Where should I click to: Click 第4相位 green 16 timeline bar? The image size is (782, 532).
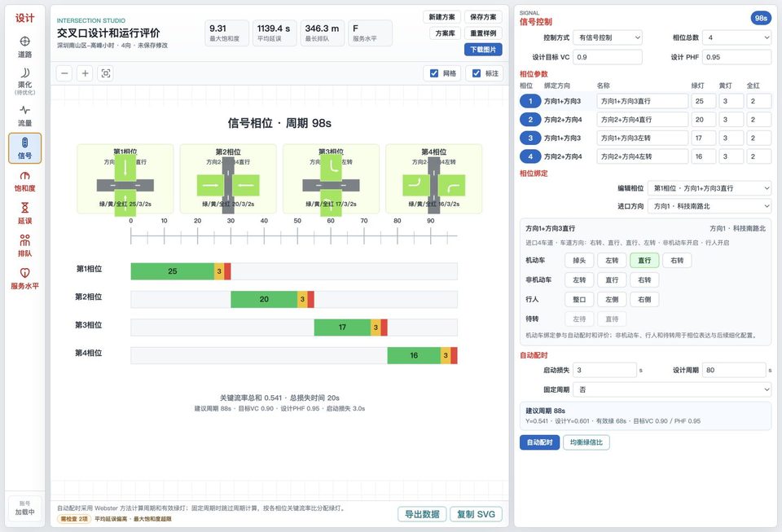[x=414, y=355]
